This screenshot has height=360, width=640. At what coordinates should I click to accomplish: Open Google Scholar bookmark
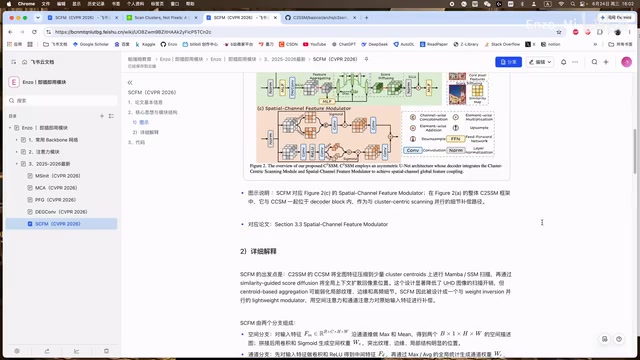point(91,44)
